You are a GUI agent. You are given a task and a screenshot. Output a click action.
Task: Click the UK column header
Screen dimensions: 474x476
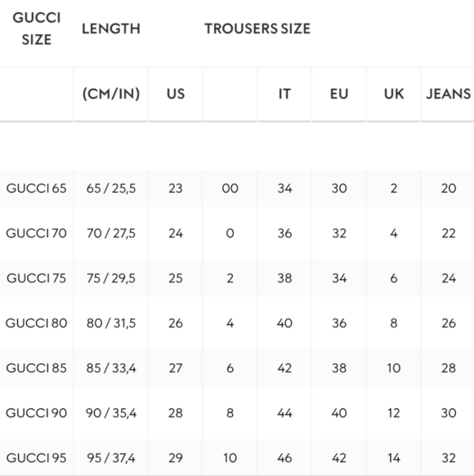[394, 94]
